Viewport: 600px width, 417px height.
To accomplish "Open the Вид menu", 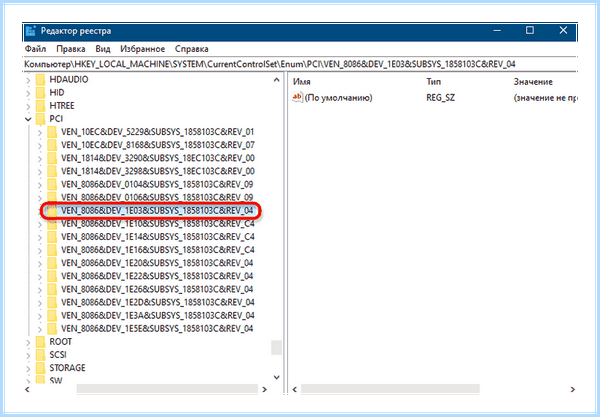I will (103, 49).
